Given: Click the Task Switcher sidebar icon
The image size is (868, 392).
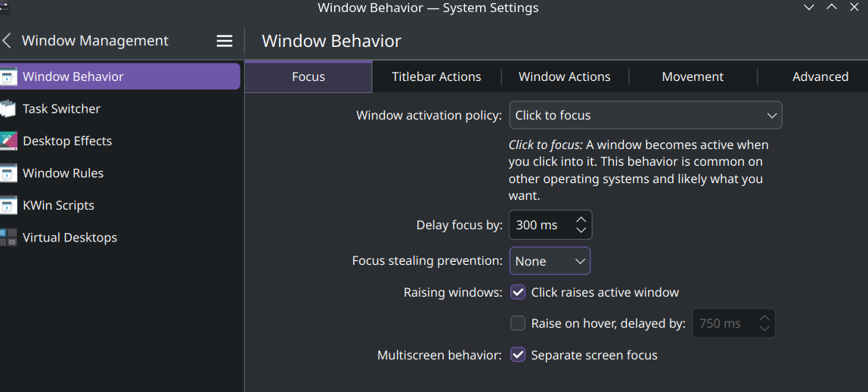Looking at the screenshot, I should (x=8, y=109).
